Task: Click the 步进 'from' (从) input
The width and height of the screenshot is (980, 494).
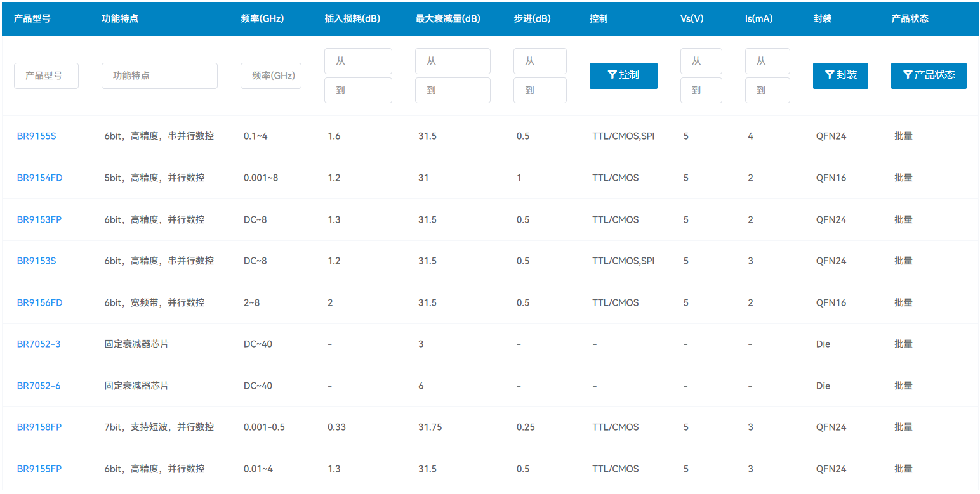Action: tap(540, 62)
